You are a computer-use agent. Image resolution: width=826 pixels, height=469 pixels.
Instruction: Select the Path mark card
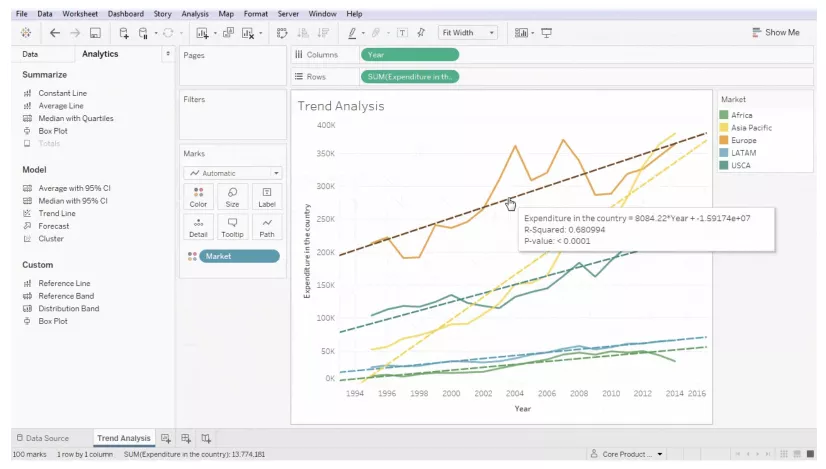pos(267,227)
